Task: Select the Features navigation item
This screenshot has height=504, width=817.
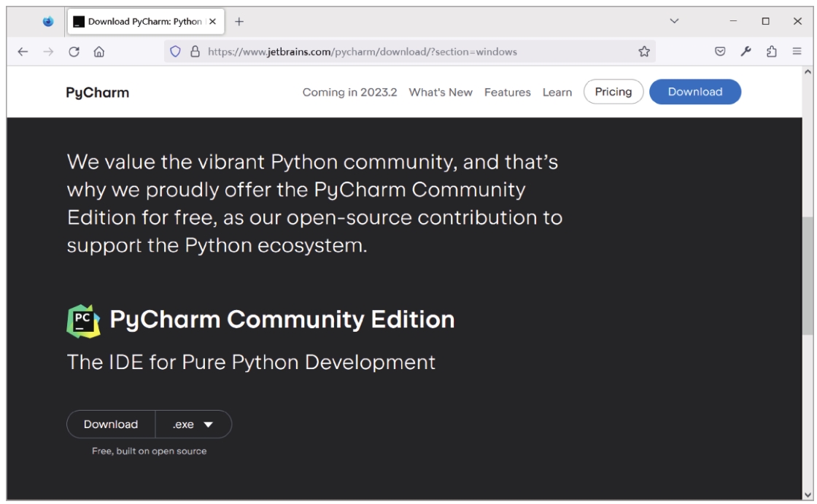Action: (507, 92)
